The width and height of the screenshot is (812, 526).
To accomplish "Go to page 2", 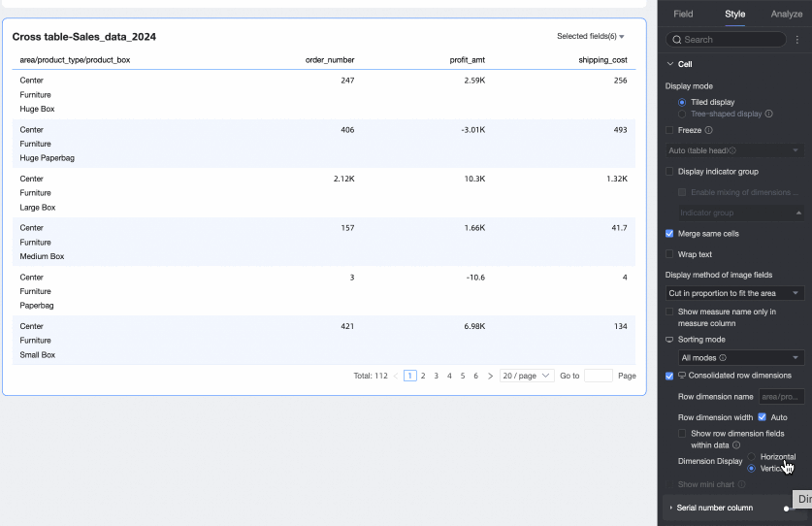I will point(423,376).
